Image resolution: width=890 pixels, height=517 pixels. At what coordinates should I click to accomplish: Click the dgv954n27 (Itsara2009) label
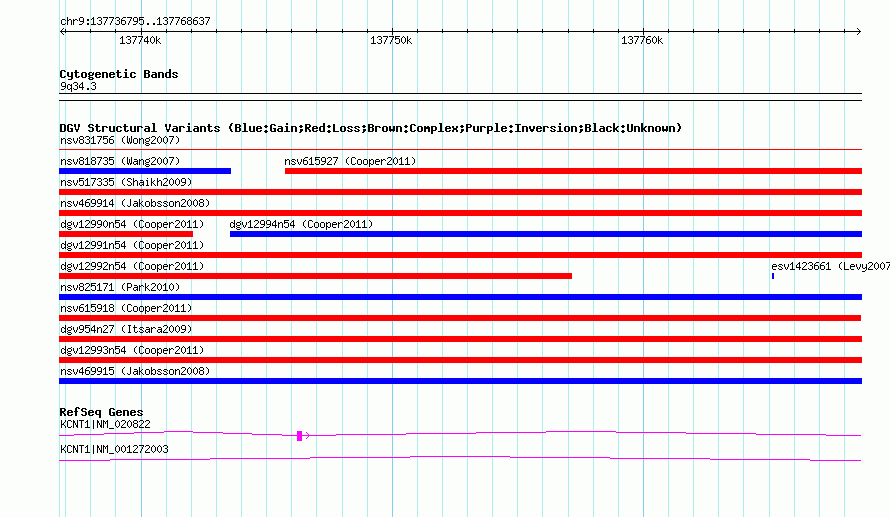click(x=126, y=329)
